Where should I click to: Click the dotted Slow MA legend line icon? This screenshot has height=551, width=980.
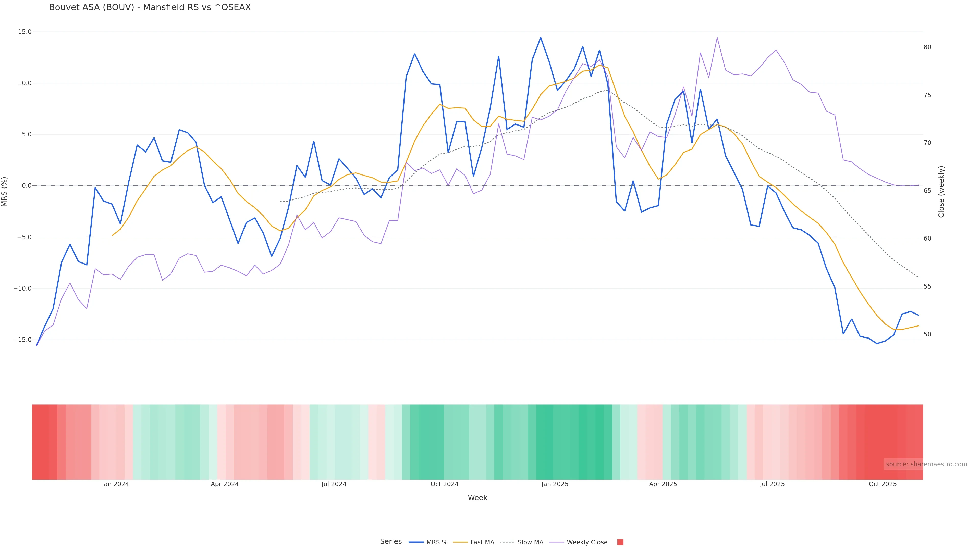507,542
